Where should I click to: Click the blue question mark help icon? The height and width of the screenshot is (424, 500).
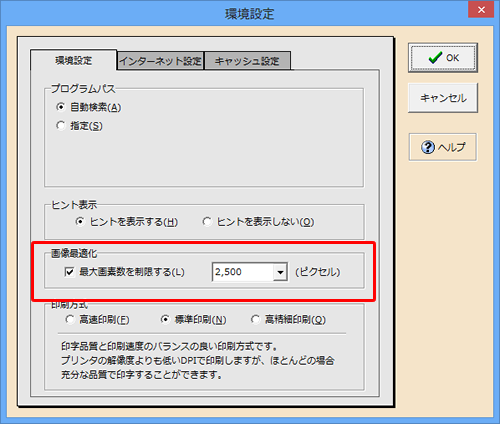click(x=428, y=147)
